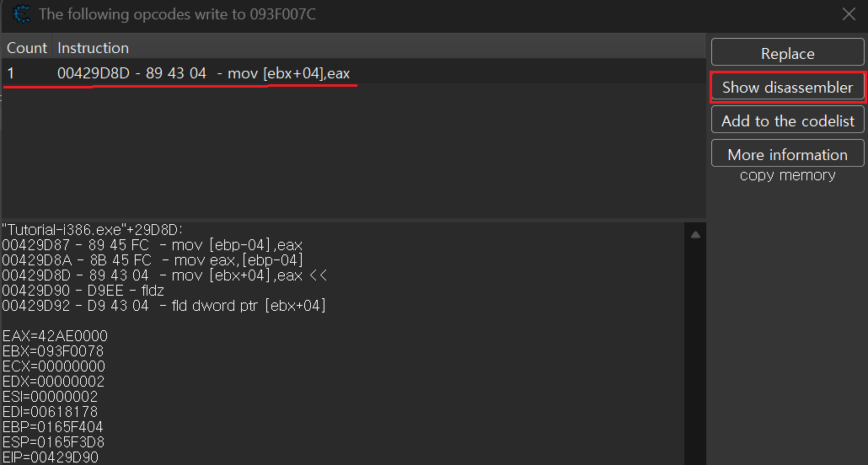Click the EAX=42AE0000 register value
This screenshot has width=868, height=465.
coord(55,336)
